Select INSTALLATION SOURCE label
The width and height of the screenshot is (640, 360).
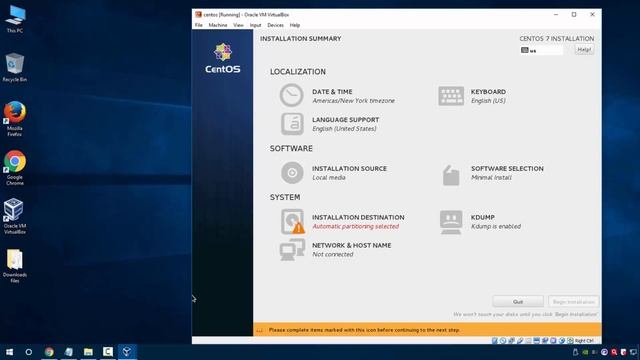[x=349, y=169]
